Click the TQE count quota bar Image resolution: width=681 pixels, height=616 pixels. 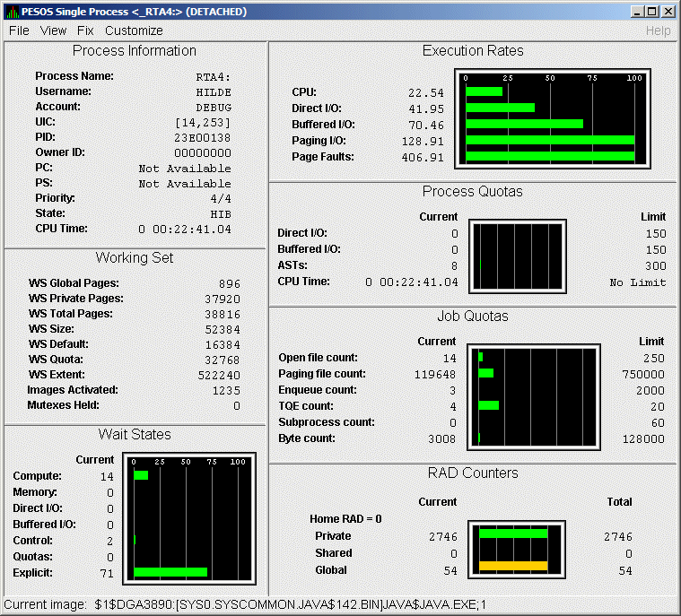coord(488,405)
